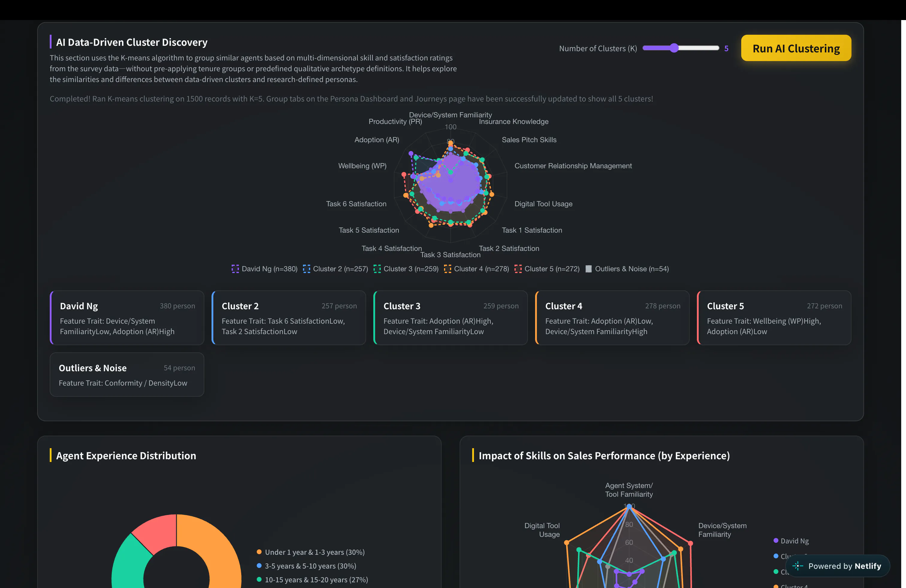906x588 pixels.
Task: Toggle Cluster 5 (n=272) legend entry
Action: (547, 269)
